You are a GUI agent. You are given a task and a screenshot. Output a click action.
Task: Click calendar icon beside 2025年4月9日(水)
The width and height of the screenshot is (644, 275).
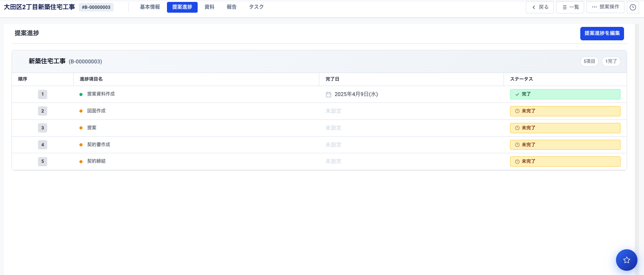(x=329, y=94)
